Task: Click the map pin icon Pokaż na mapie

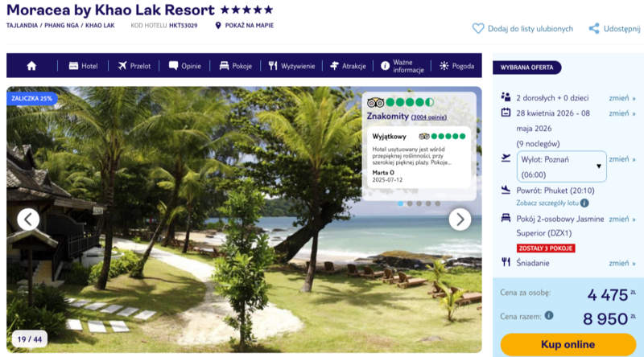Action: point(218,26)
